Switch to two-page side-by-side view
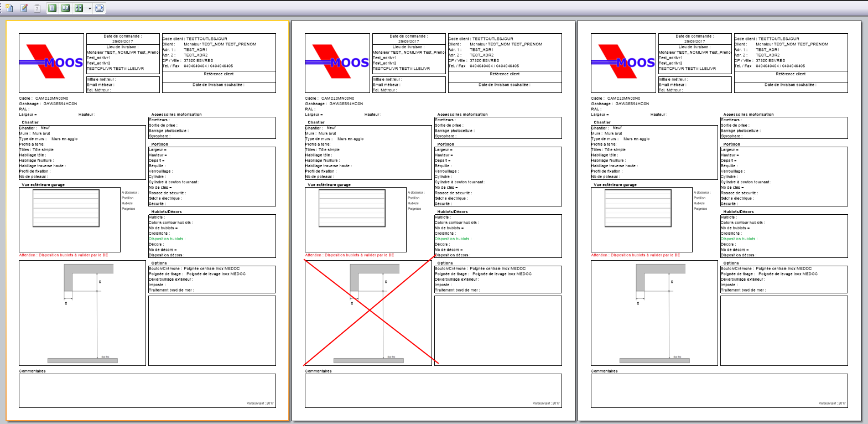 coord(65,8)
